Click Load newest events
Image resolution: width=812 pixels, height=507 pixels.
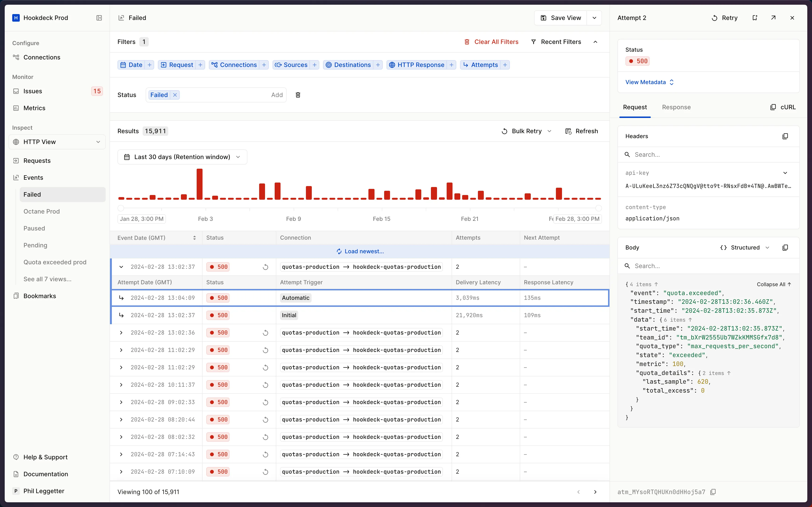pyautogui.click(x=360, y=251)
